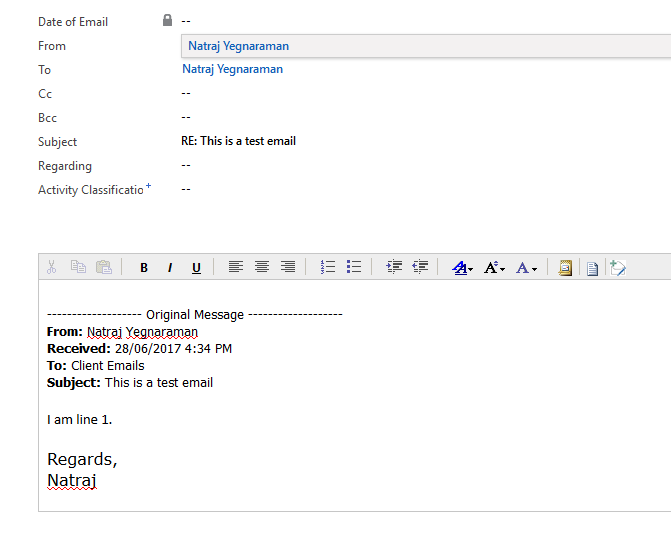Click the Received date 28/06/2017 4:34 PM
Screen dimensions: 671x533
click(173, 349)
